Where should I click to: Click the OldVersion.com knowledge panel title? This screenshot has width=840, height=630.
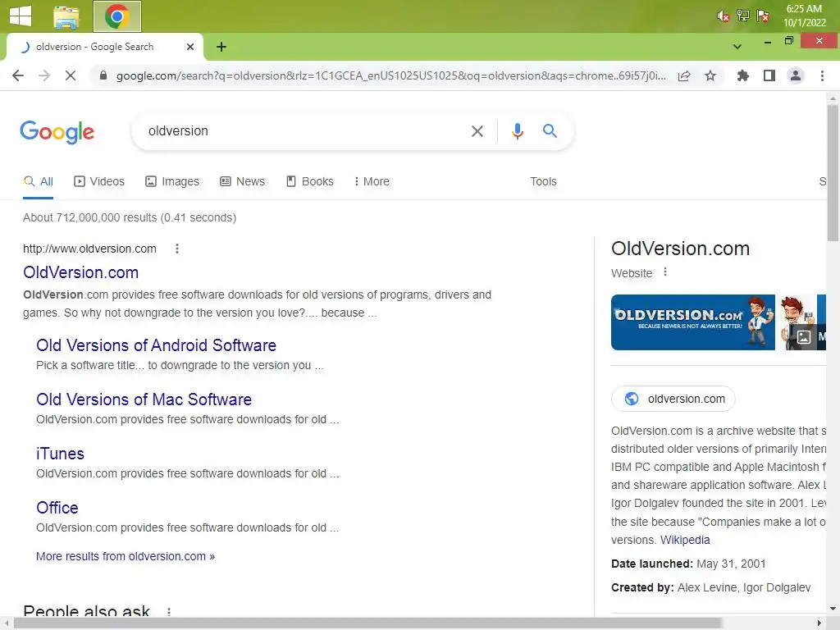pyautogui.click(x=680, y=249)
